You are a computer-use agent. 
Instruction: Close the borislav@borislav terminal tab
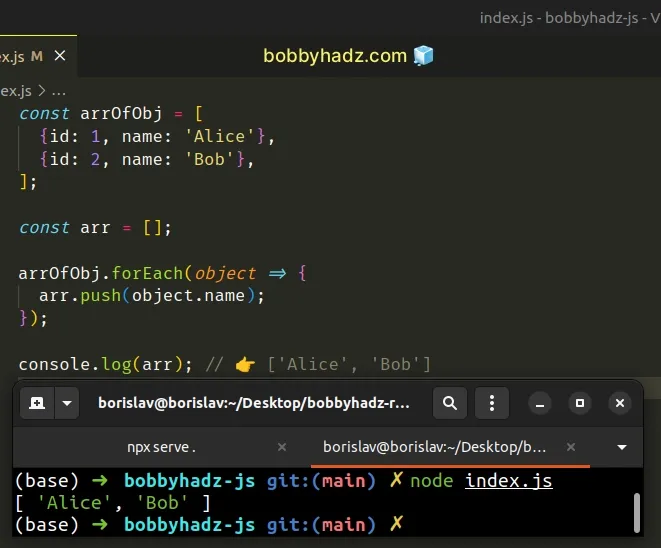(x=571, y=447)
